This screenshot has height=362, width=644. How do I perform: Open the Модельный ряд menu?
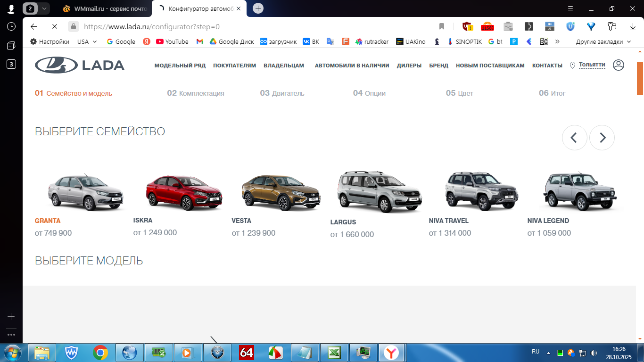click(180, 66)
